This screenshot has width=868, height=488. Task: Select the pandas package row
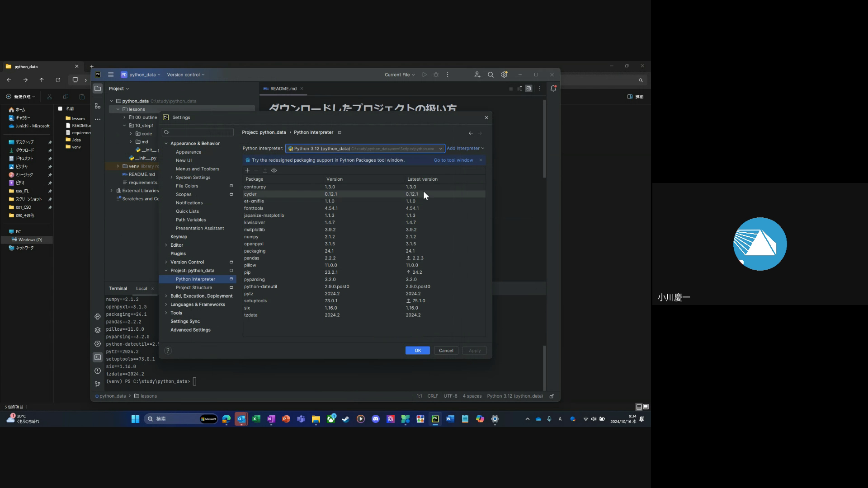click(x=252, y=258)
